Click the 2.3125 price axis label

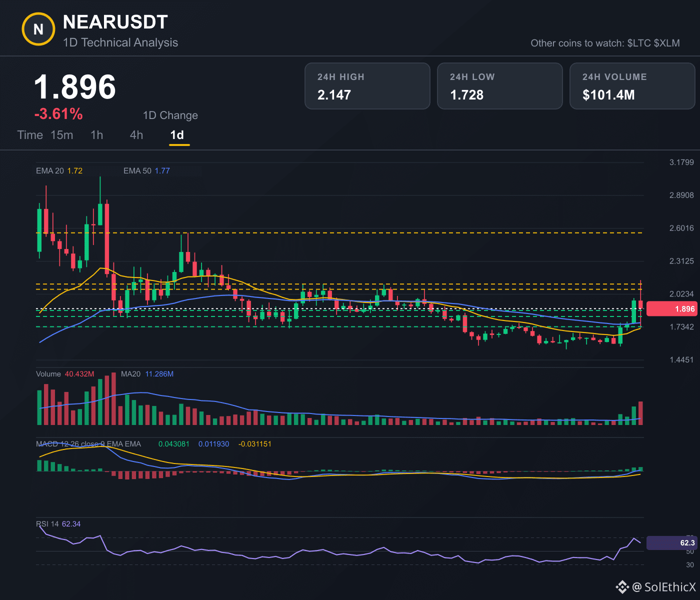[681, 261]
